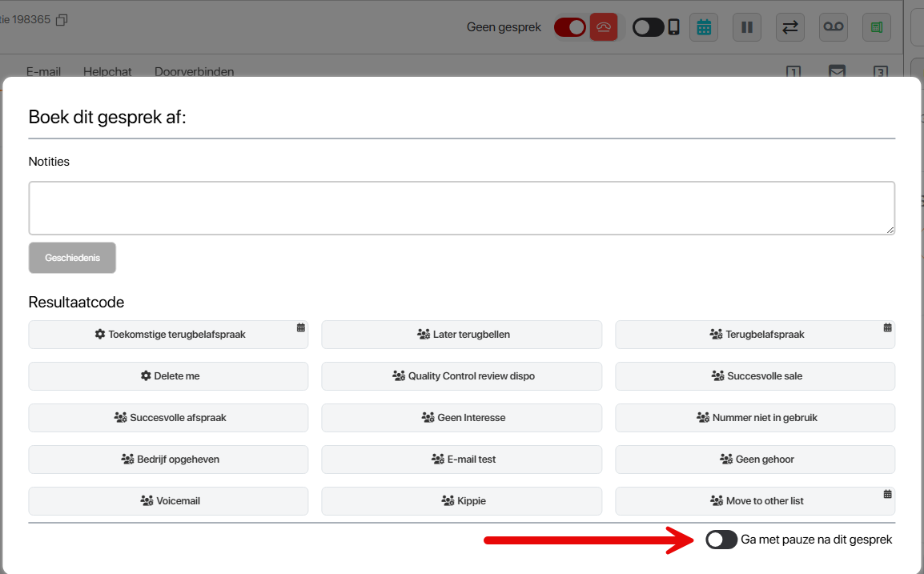Open the voicemail icon in top toolbar
The width and height of the screenshot is (924, 574).
834,27
